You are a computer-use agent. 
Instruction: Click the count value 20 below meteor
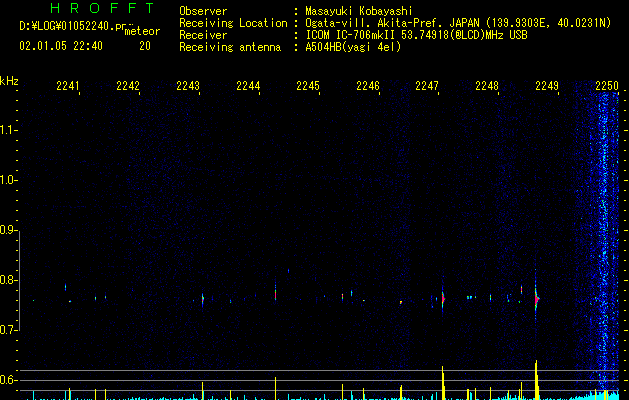tap(145, 46)
